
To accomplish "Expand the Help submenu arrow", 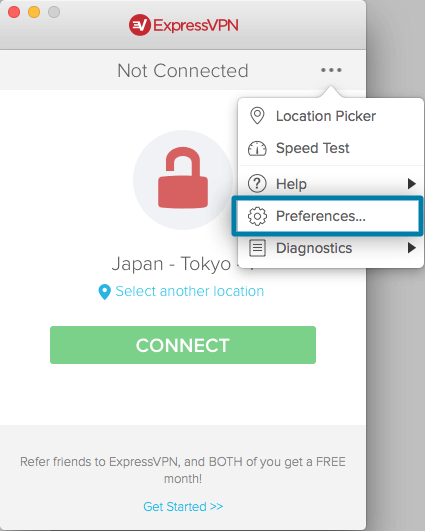I will click(x=411, y=184).
